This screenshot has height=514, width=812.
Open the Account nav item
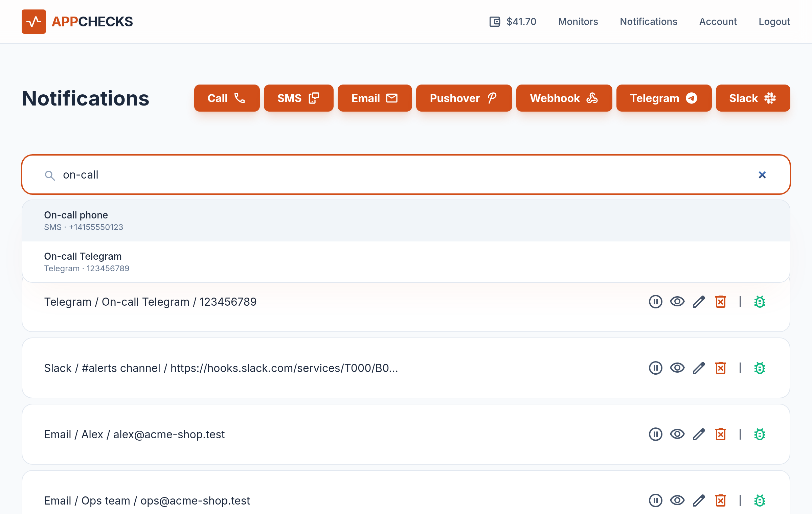pyautogui.click(x=718, y=22)
